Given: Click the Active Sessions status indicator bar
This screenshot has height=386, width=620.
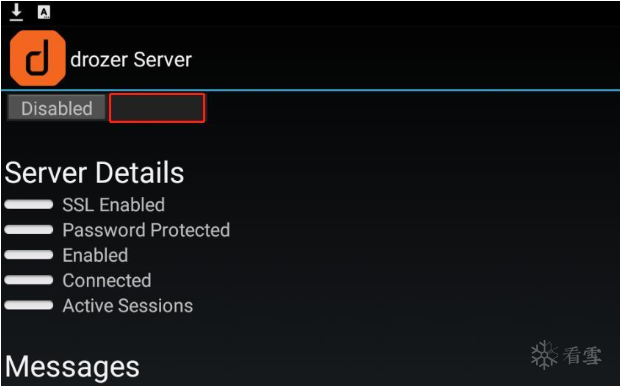Looking at the screenshot, I should click(x=28, y=305).
